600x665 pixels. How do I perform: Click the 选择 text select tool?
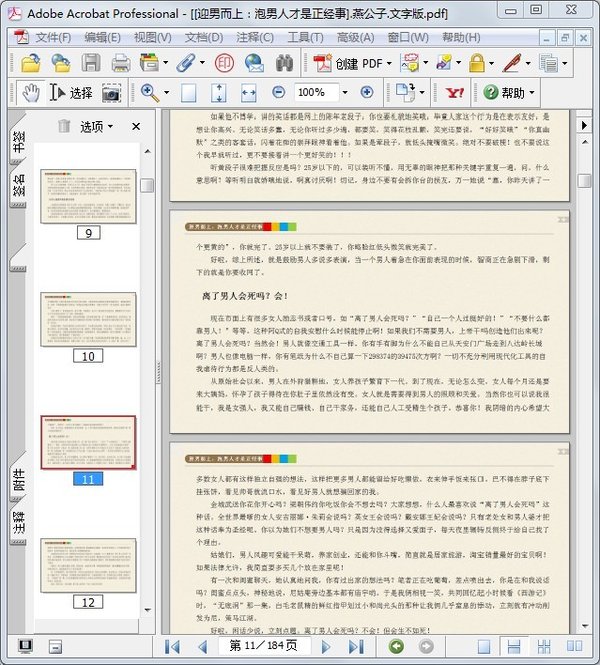[x=71, y=92]
